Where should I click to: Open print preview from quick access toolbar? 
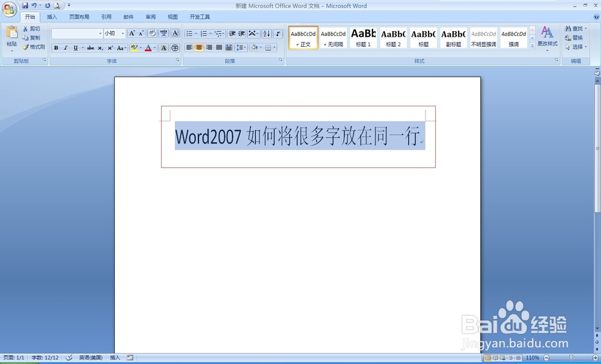[x=56, y=5]
